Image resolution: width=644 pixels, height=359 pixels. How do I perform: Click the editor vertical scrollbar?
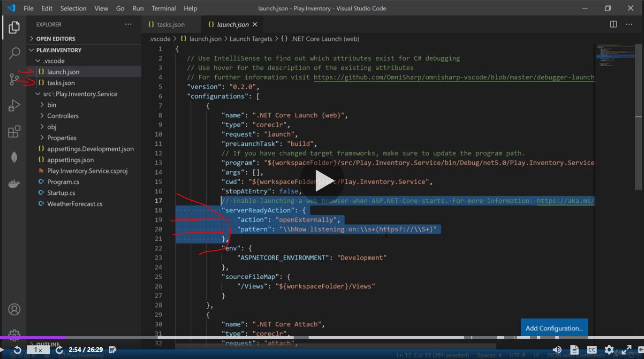point(639,117)
